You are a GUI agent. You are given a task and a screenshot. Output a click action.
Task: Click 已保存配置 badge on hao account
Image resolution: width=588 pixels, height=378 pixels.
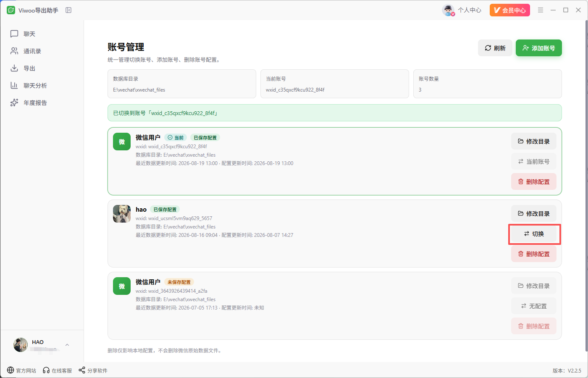[x=165, y=210]
